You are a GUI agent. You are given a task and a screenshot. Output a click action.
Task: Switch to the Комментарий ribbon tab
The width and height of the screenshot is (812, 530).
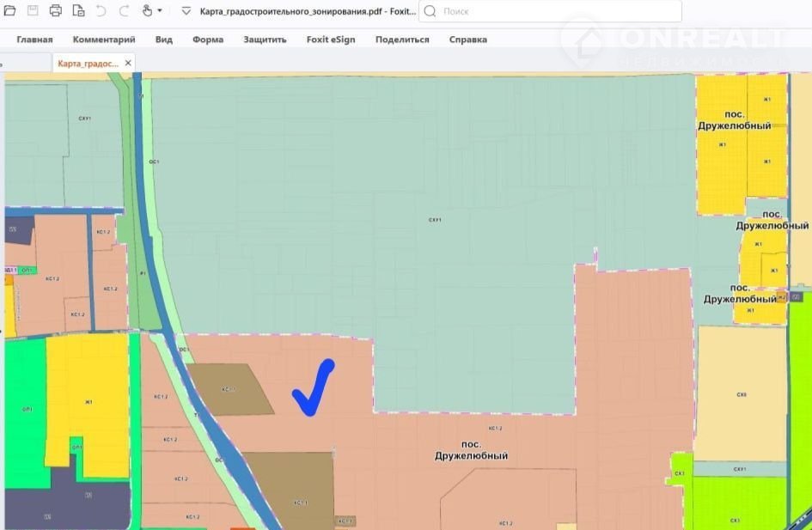point(104,40)
